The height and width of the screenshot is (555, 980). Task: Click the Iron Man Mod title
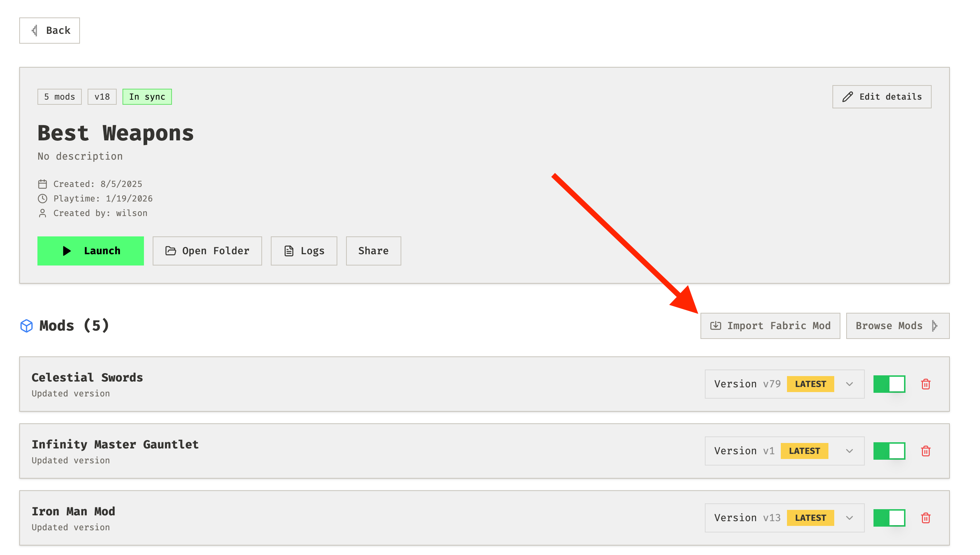click(73, 511)
